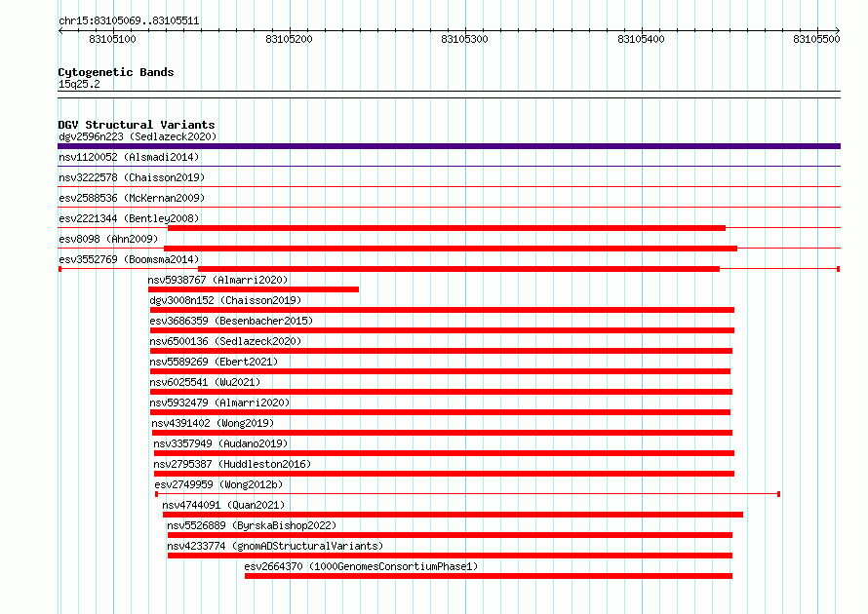The image size is (868, 614).
Task: Open the nsv2795387 (Huddleston2016) label
Action: pos(232,464)
